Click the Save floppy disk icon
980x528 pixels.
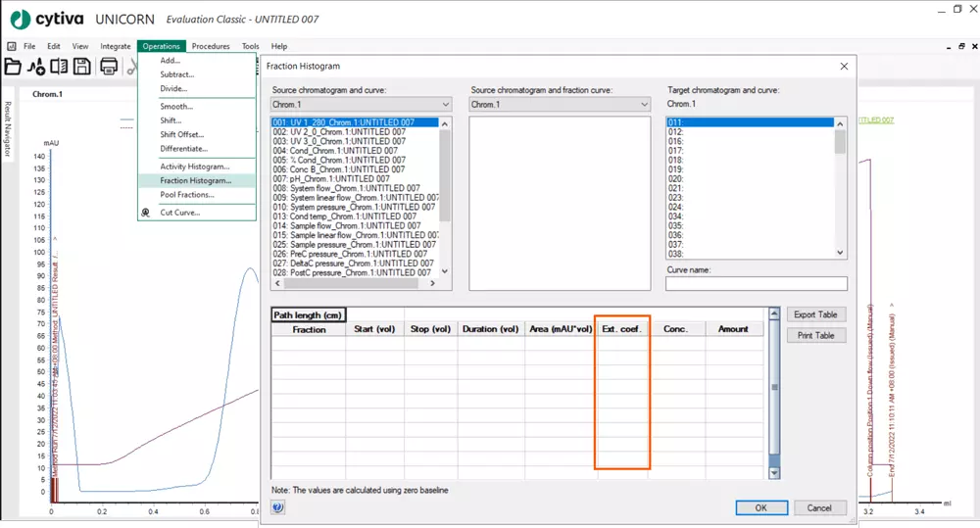pos(82,67)
